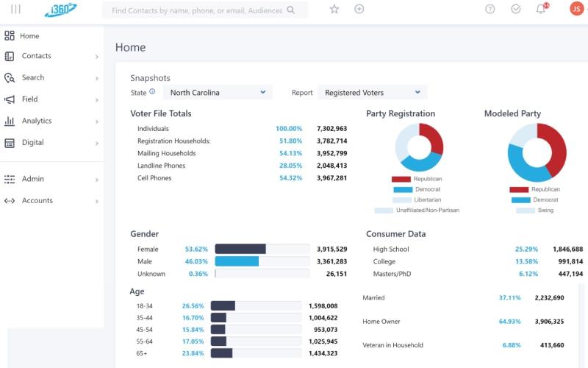Click the Field megaphone icon
588x368 pixels.
(10, 99)
